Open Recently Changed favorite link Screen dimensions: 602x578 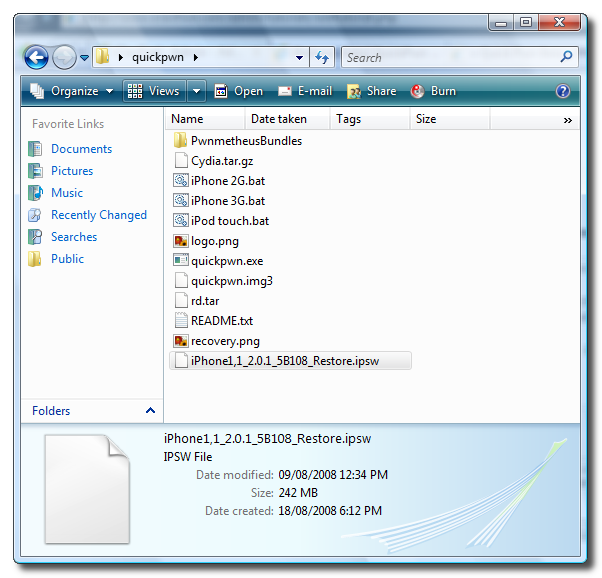pos(99,215)
